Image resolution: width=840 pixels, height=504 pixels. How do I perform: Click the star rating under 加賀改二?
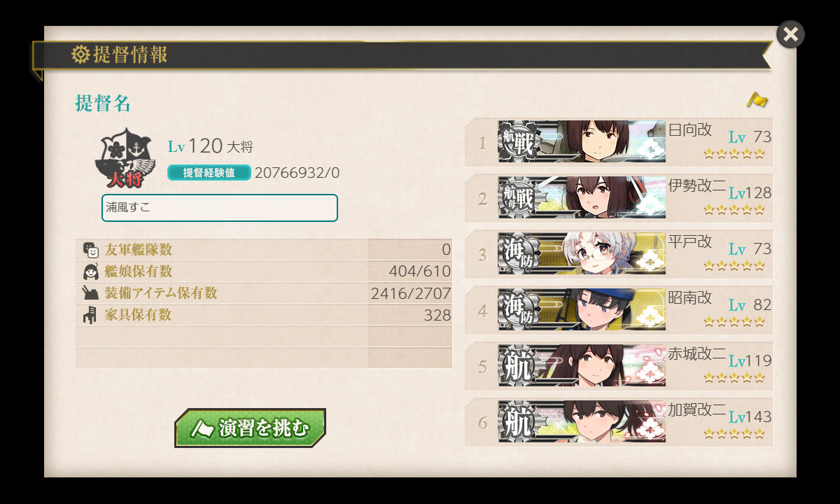click(734, 433)
